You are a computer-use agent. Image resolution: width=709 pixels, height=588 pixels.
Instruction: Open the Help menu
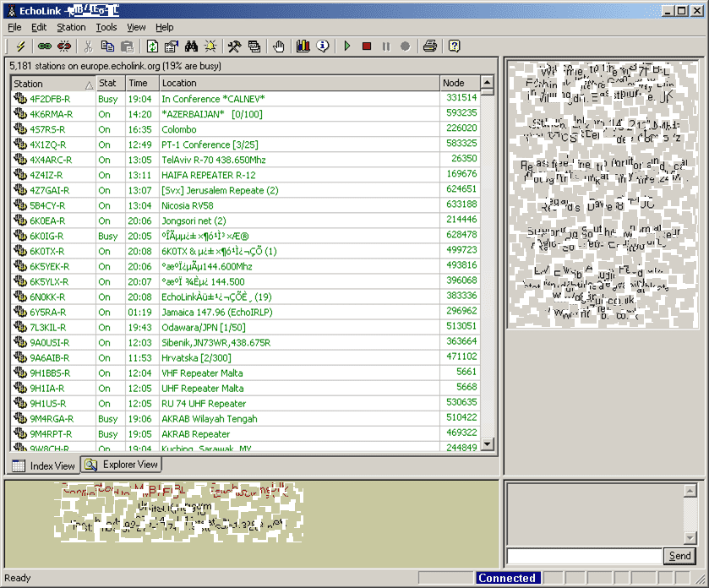click(x=165, y=27)
